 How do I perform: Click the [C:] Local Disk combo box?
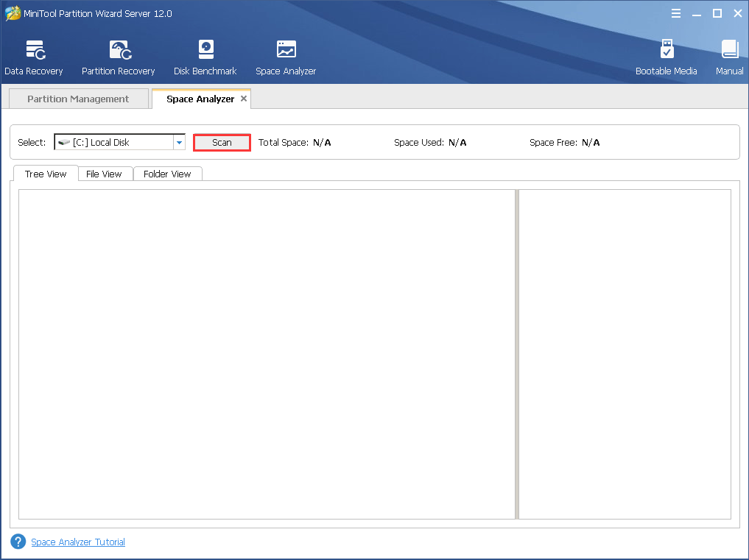pyautogui.click(x=119, y=142)
